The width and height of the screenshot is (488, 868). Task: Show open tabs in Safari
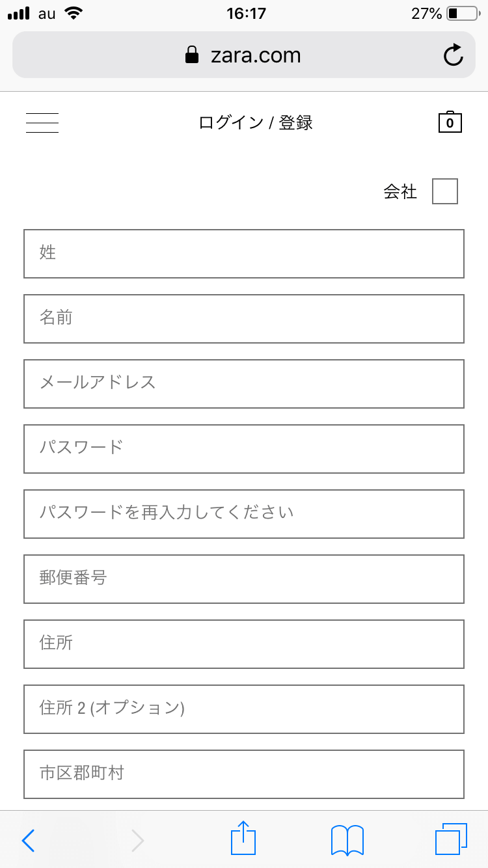(451, 839)
